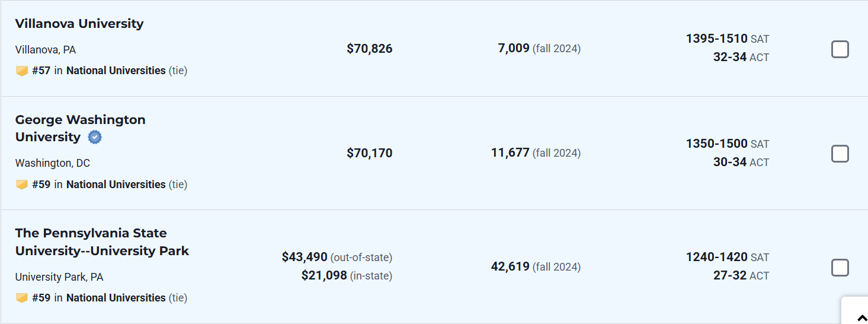Check the Villanova University compare checkbox
Image resolution: width=868 pixels, height=324 pixels.
840,49
